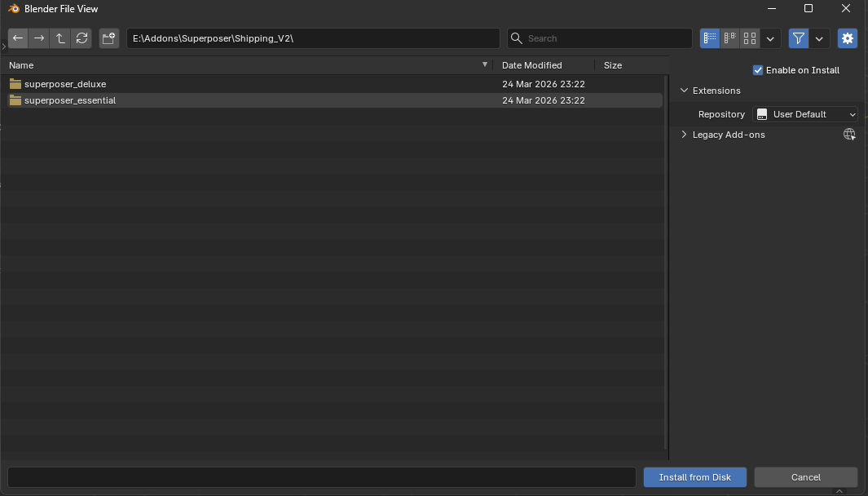Switch to horizontal list display mode
The height and width of the screenshot is (496, 868).
click(x=729, y=38)
